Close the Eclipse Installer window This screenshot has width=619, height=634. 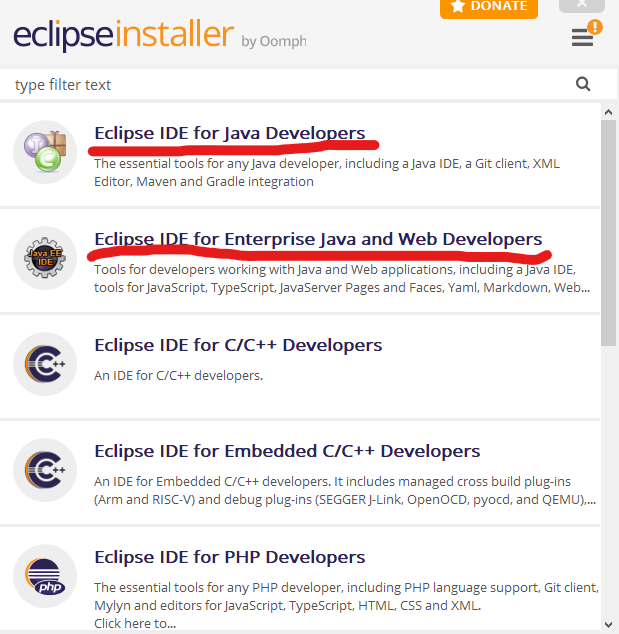click(x=582, y=5)
